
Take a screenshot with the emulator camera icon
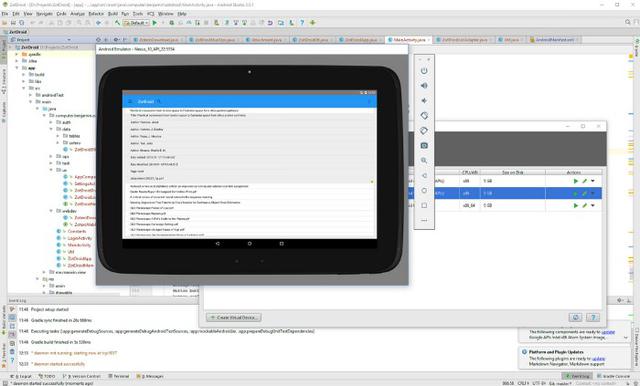tap(424, 145)
